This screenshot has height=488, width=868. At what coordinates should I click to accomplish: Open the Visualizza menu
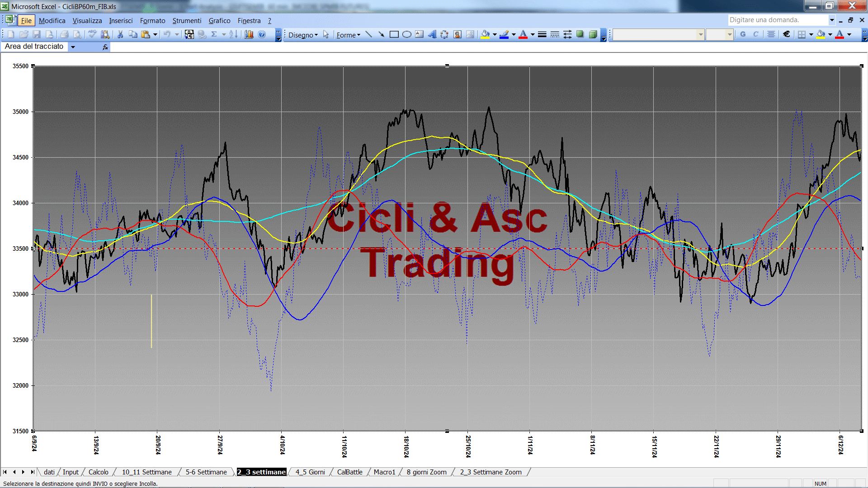(87, 21)
